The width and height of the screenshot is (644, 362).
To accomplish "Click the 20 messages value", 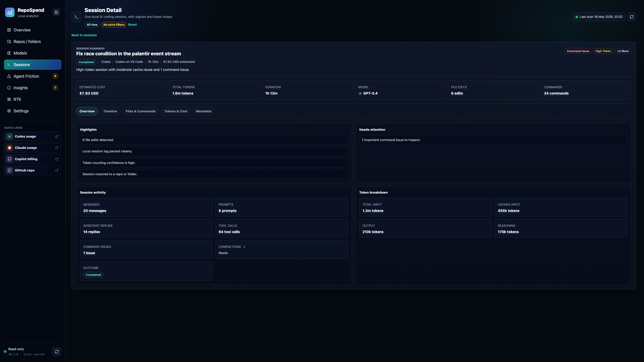I will [95, 211].
